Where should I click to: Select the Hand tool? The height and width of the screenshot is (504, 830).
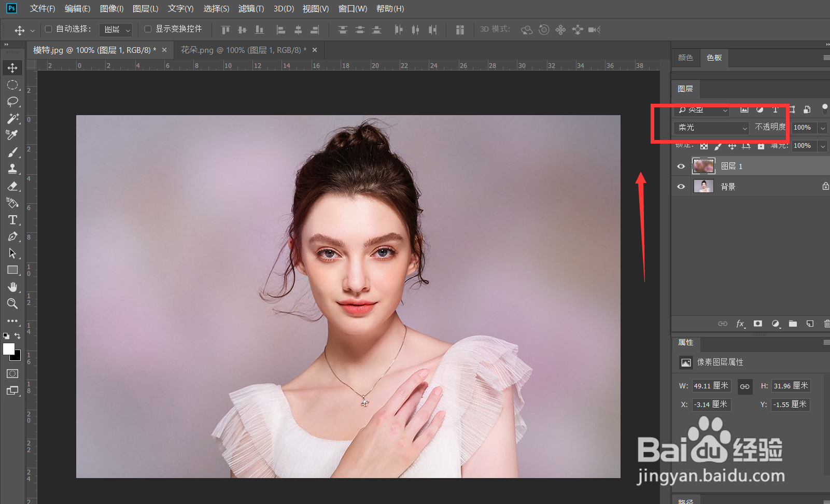coord(12,287)
